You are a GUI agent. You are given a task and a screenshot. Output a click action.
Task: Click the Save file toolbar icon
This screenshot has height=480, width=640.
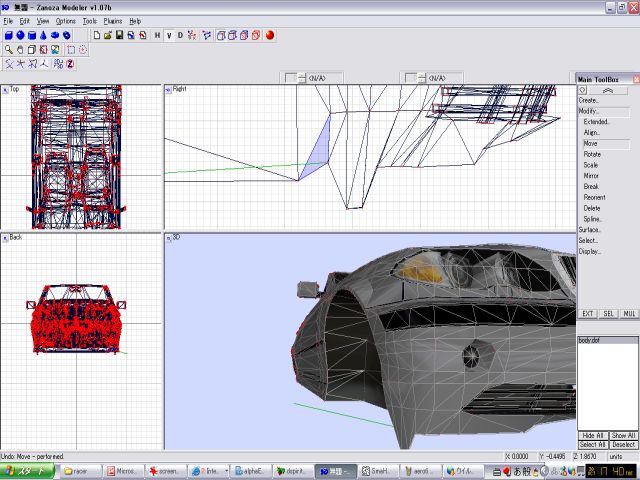tap(119, 35)
